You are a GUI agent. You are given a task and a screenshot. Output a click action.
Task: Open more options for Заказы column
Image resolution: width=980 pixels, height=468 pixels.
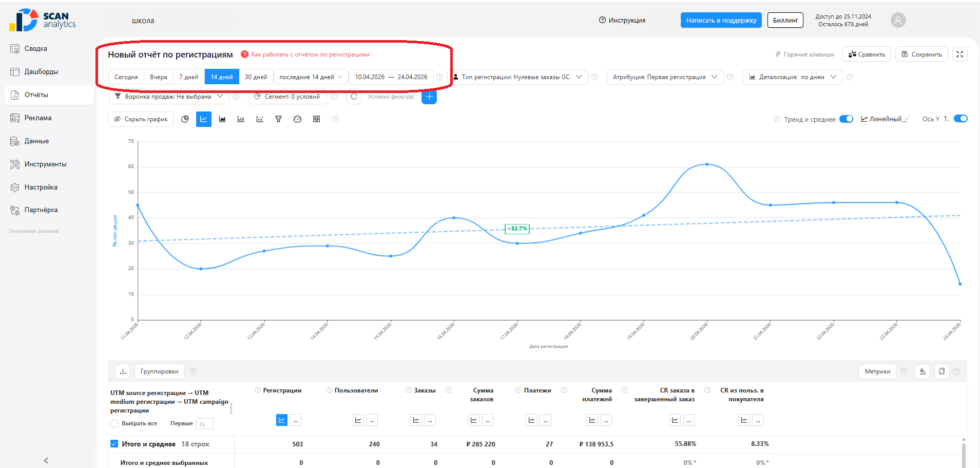(x=430, y=420)
